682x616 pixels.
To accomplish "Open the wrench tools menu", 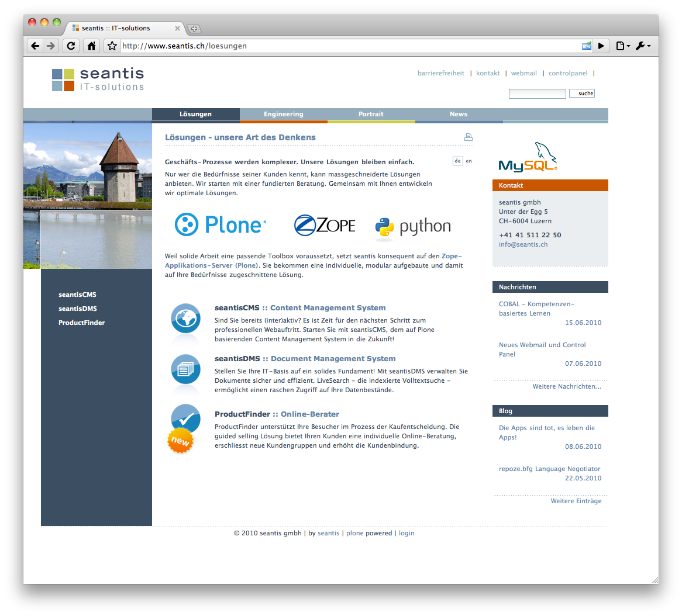I will tap(643, 46).
